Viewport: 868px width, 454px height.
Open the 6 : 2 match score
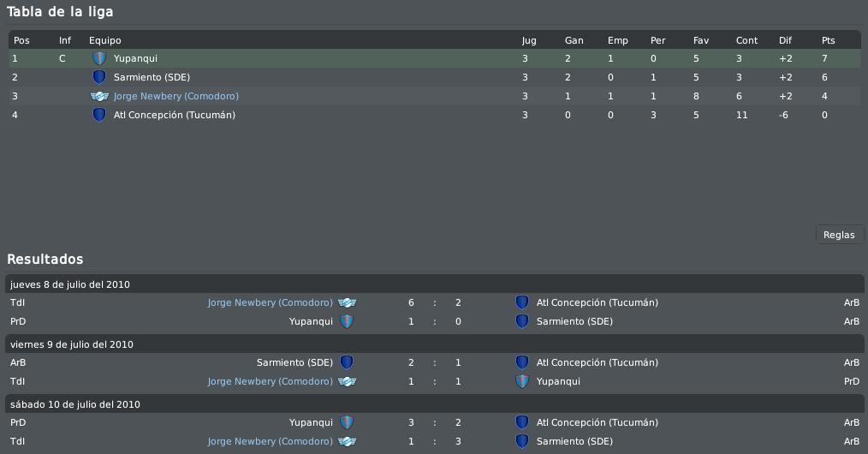point(435,303)
